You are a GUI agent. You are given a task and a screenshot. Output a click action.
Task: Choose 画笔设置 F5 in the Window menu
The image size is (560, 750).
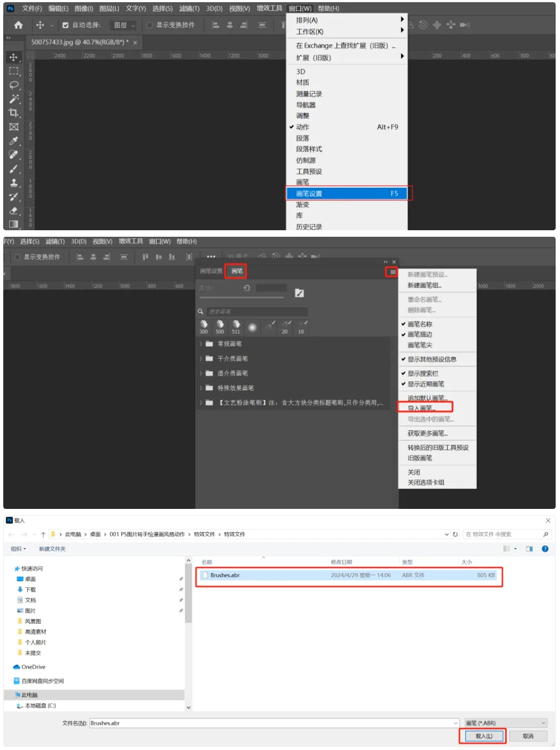(347, 194)
